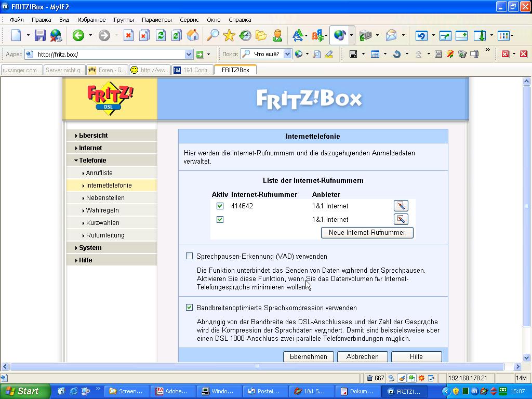Screen dimensions: 532x399
Task: Click the Save floppy disk icon
Action: click(40, 35)
